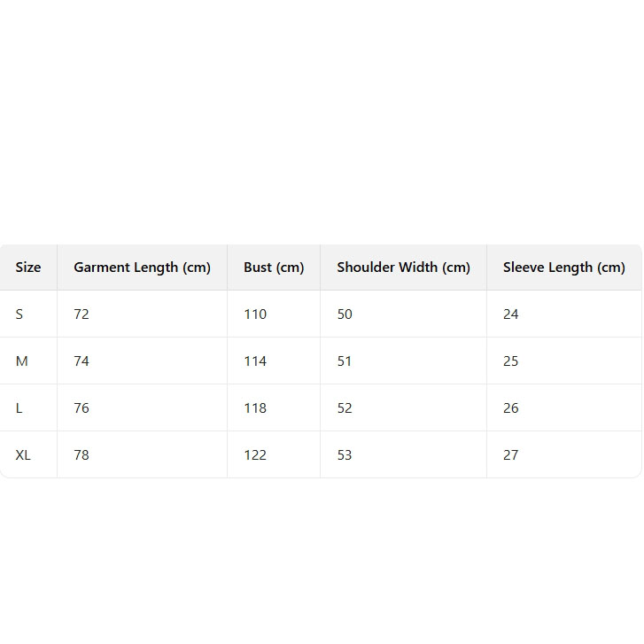The height and width of the screenshot is (644, 644).
Task: Select the L size row label
Action: (x=19, y=408)
